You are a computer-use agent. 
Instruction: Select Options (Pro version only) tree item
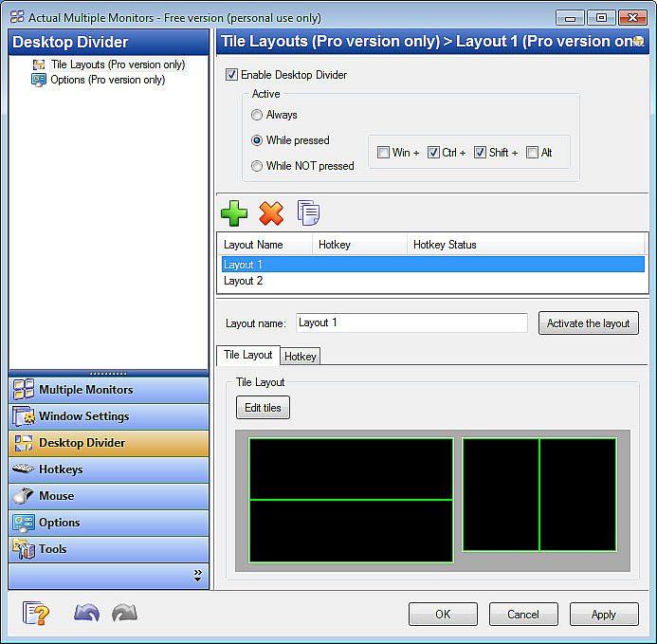pos(107,80)
